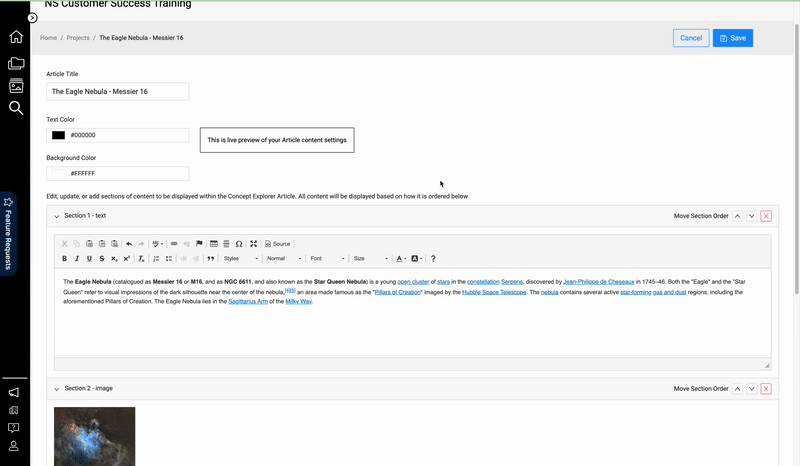Viewport: 800px width, 466px height.
Task: Open the Font dropdown
Action: [327, 258]
